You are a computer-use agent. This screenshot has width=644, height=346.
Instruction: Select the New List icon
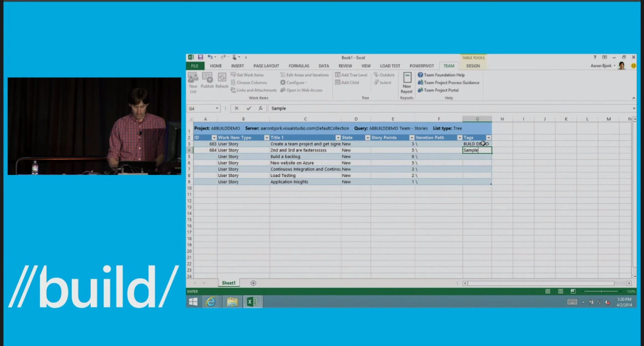pyautogui.click(x=193, y=79)
